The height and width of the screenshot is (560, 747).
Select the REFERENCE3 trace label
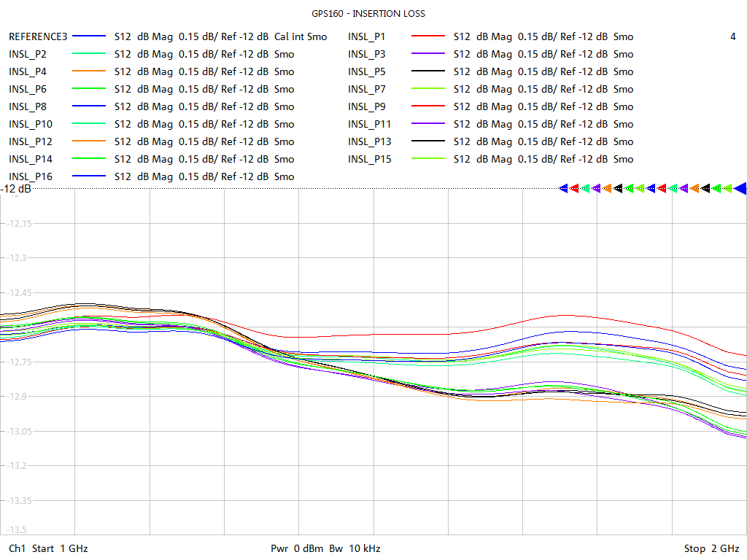[38, 36]
